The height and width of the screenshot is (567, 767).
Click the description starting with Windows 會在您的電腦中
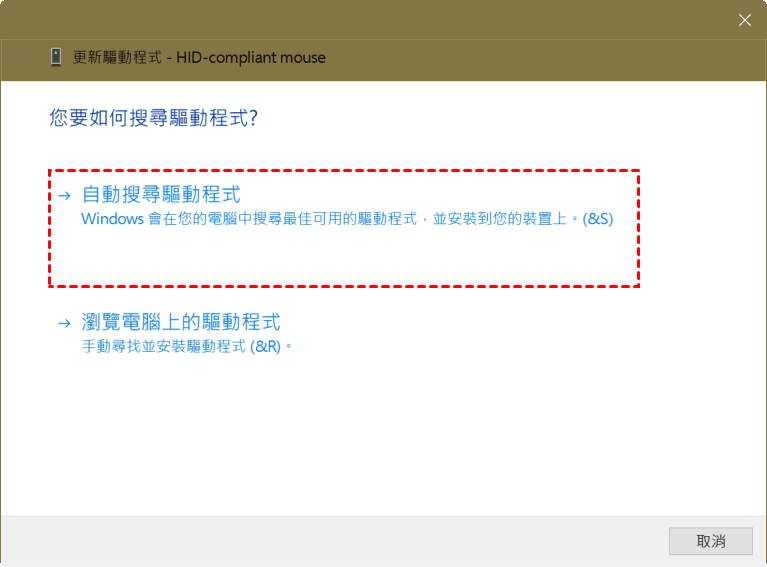click(x=347, y=219)
